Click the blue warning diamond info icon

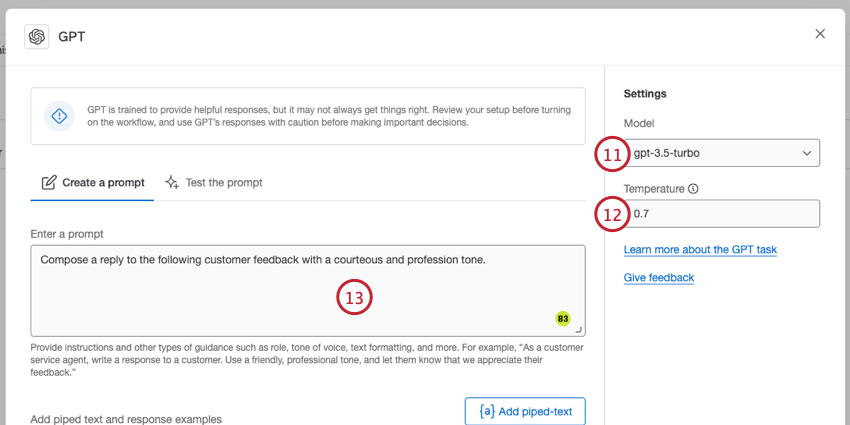tap(59, 116)
